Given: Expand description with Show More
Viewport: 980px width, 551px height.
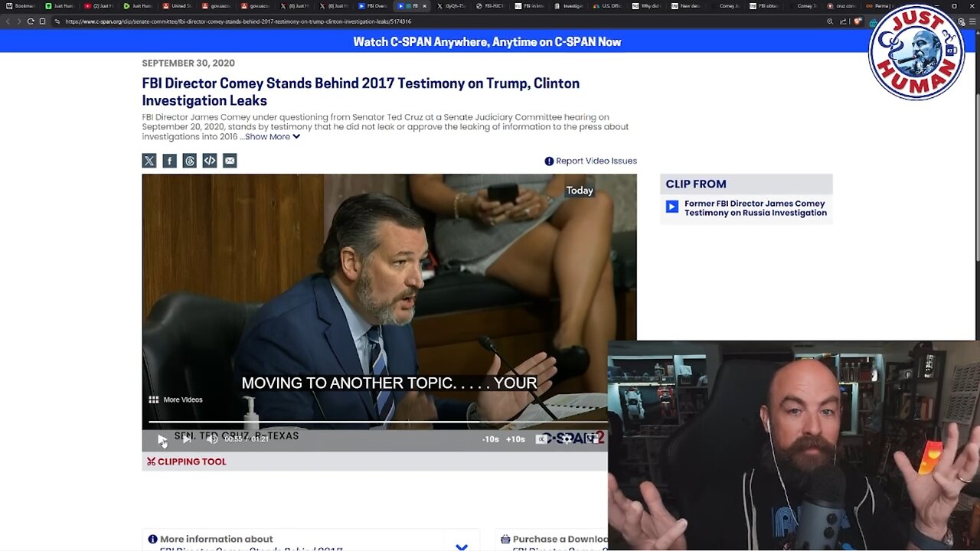Looking at the screenshot, I should [x=273, y=137].
